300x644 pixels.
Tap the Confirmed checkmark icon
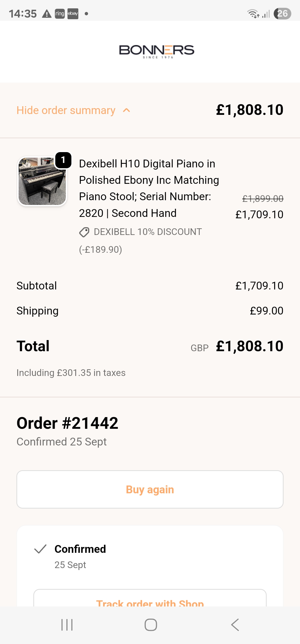pyautogui.click(x=40, y=549)
